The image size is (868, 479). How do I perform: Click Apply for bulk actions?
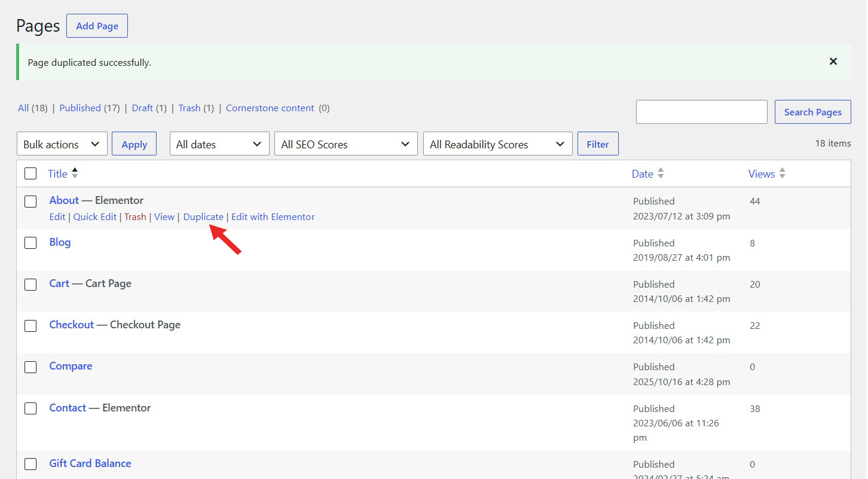[x=135, y=144]
